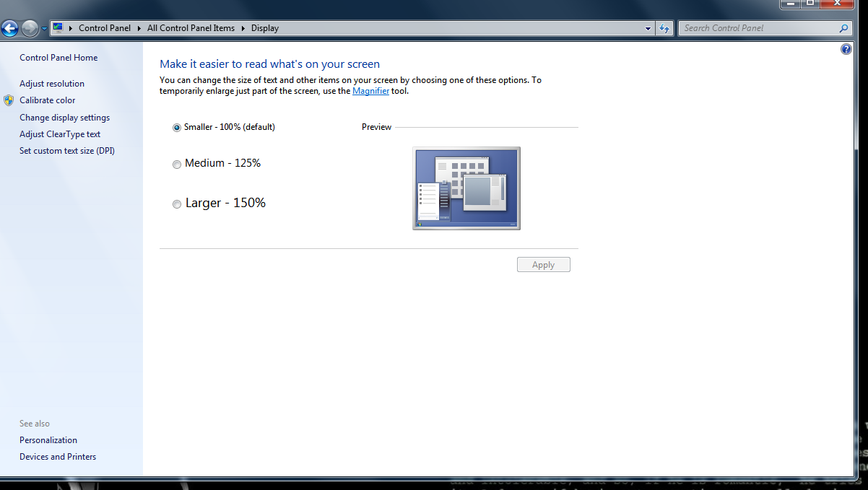The image size is (868, 490).
Task: Open Control Panel Home
Action: tap(58, 58)
